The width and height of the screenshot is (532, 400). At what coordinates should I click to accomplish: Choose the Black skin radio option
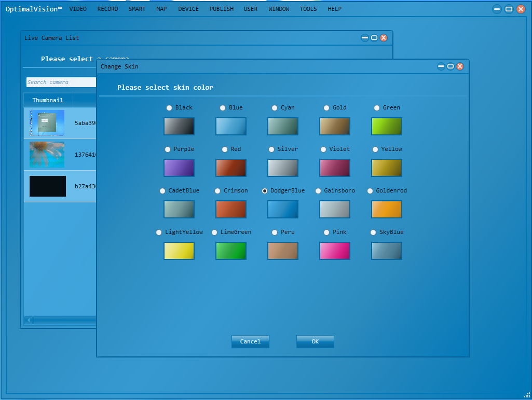[169, 108]
